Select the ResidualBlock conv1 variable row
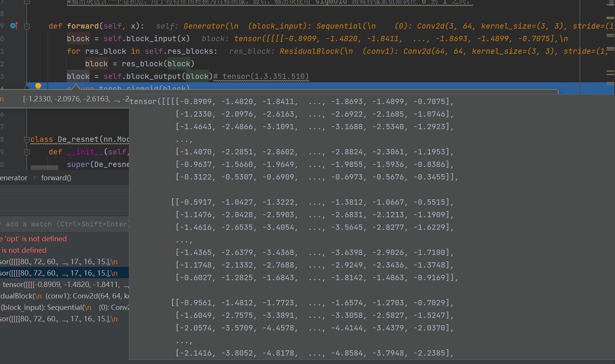 click(65, 296)
